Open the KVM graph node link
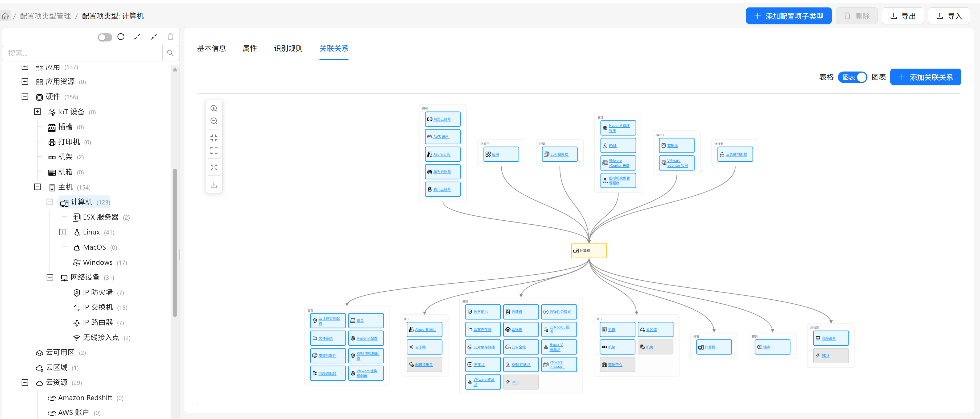 (x=612, y=146)
